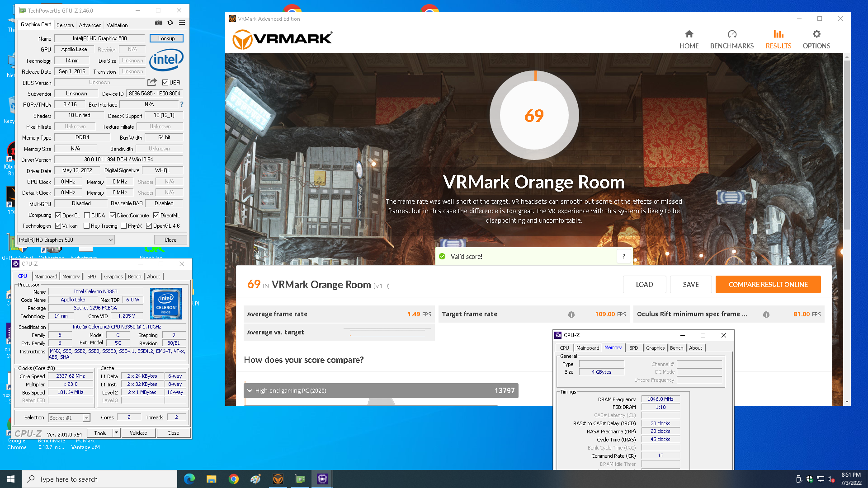Click the GPU-Z screenshot camera icon

click(158, 23)
